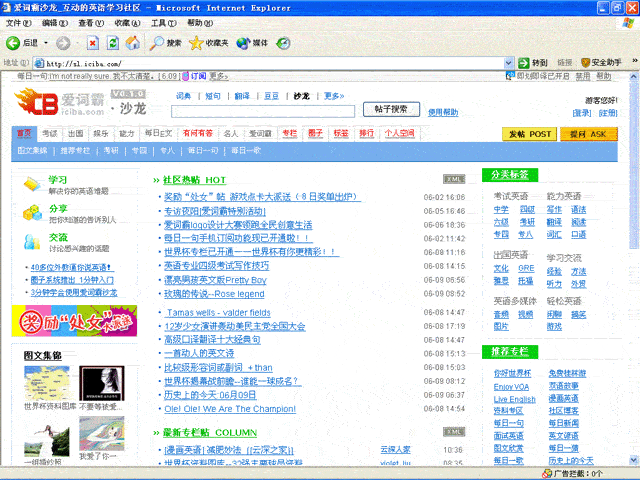The width and height of the screenshot is (640, 480).
Task: Open post Tamas wells - valder fields
Action: point(218,313)
